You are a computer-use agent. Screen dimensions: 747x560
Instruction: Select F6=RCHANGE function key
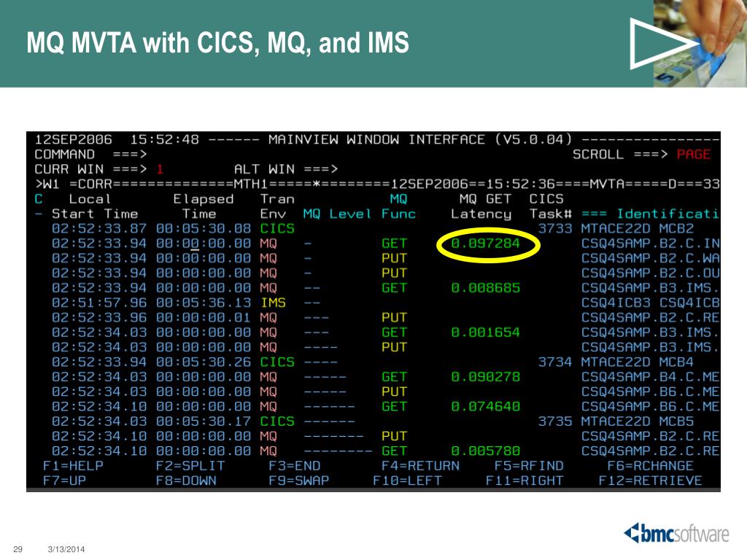(650, 466)
